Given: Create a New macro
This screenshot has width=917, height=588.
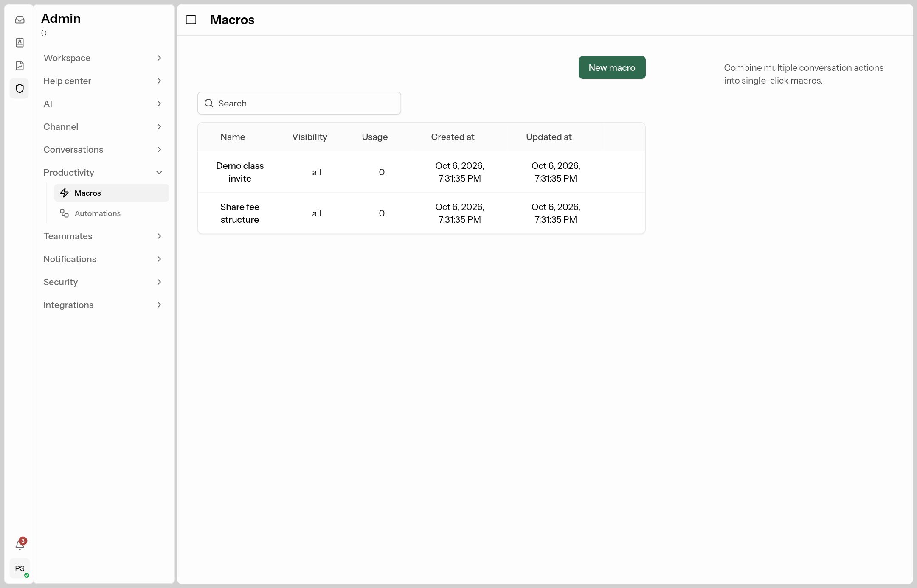Looking at the screenshot, I should (612, 67).
